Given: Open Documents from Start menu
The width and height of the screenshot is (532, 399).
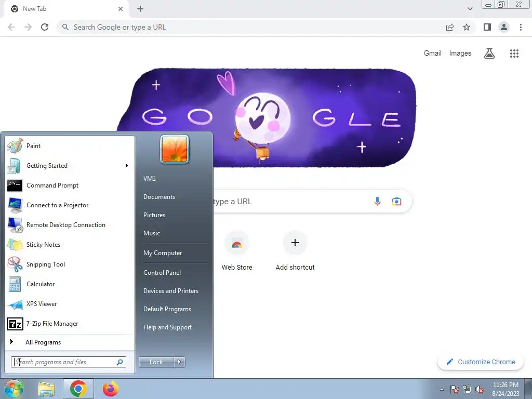Looking at the screenshot, I should click(x=159, y=197).
